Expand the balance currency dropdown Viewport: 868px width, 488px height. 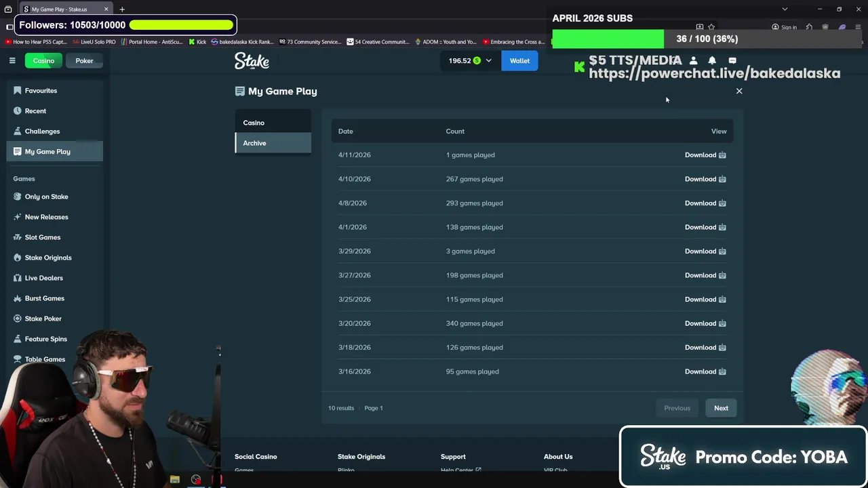(488, 60)
